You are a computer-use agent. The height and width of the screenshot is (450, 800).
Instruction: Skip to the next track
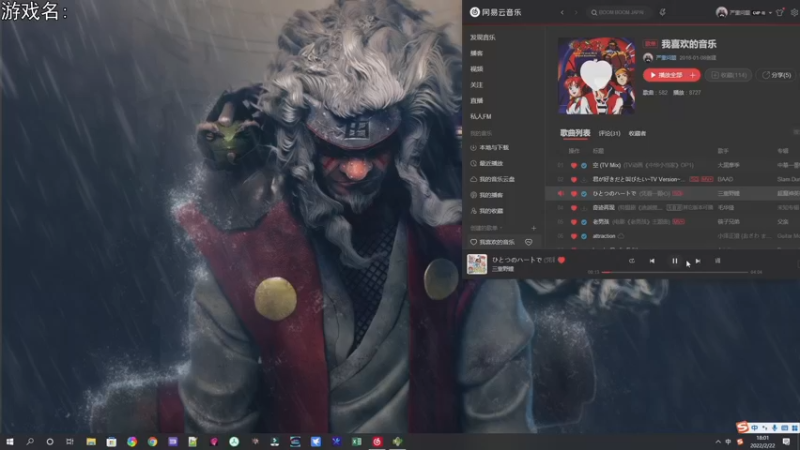(x=697, y=261)
